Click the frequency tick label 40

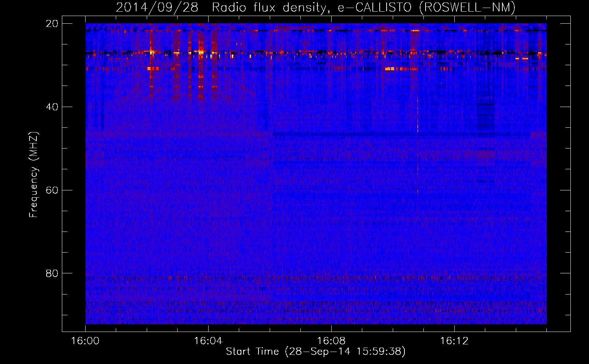(x=52, y=107)
